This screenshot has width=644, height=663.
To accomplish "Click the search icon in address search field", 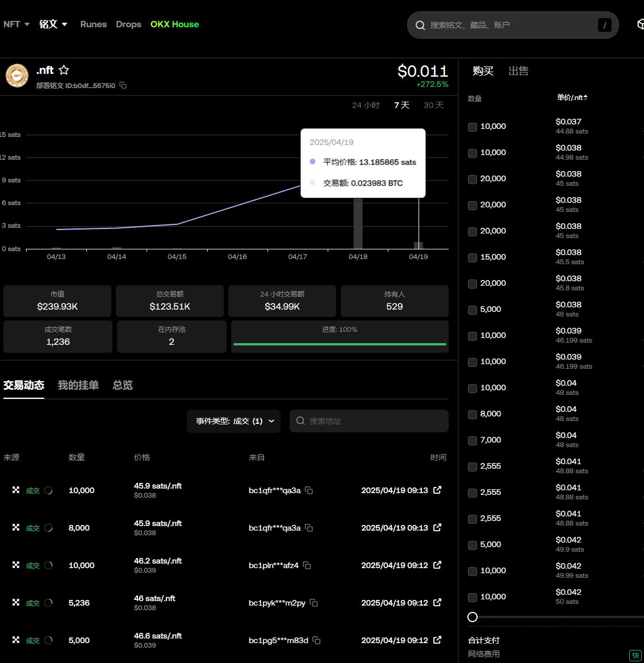I will point(300,421).
